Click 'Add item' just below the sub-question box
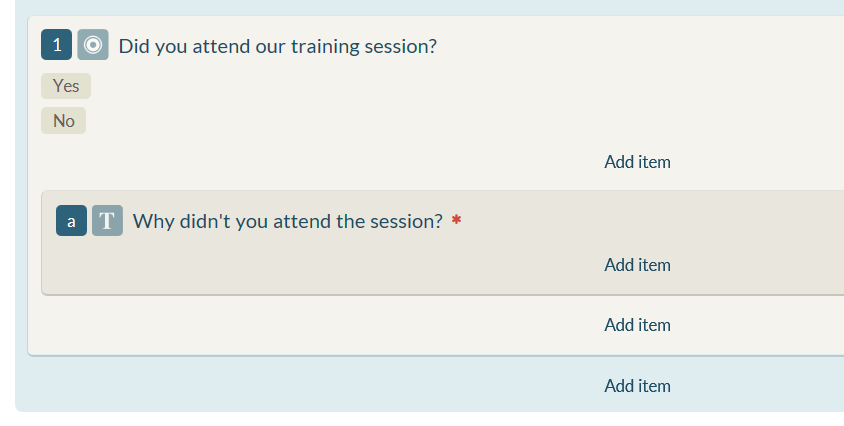 pos(637,325)
